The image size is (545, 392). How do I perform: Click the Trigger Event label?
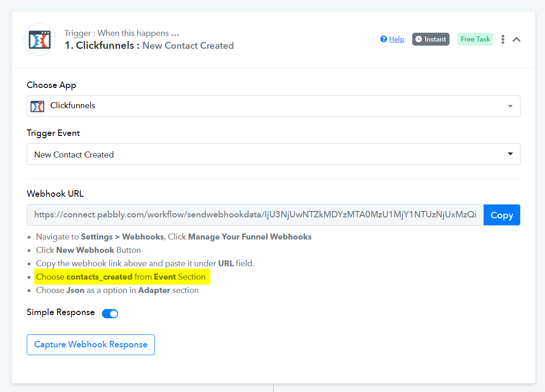pos(53,133)
